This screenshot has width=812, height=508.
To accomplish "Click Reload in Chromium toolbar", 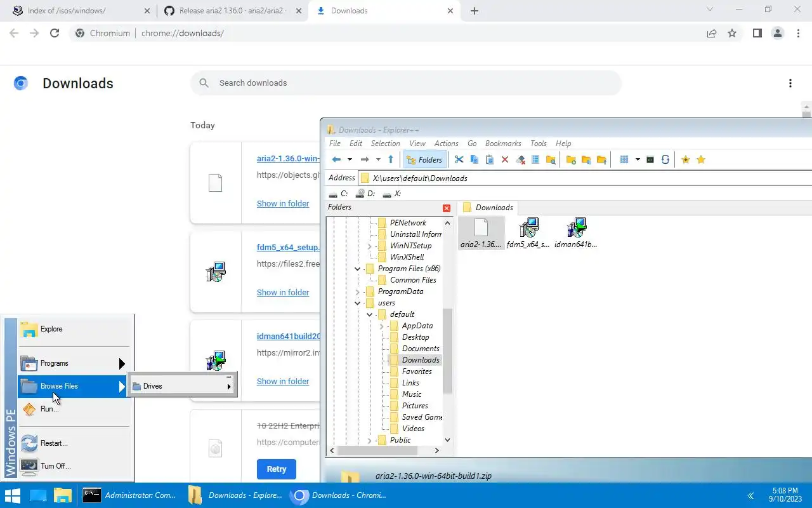I will [x=55, y=33].
